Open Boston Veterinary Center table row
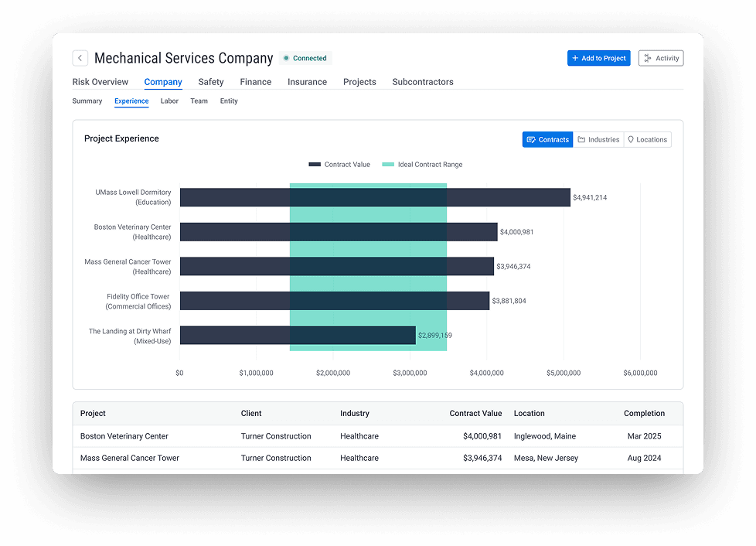This screenshot has width=756, height=546. [124, 436]
